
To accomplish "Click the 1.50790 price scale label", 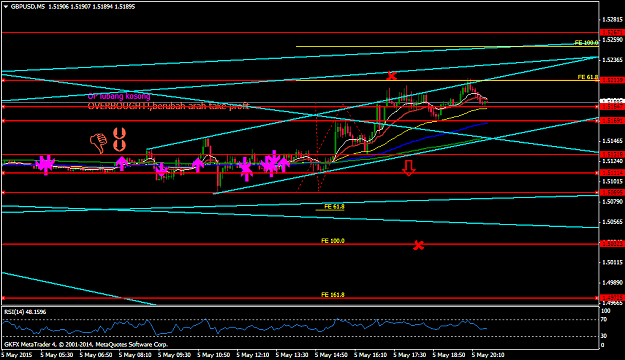I will click(613, 202).
